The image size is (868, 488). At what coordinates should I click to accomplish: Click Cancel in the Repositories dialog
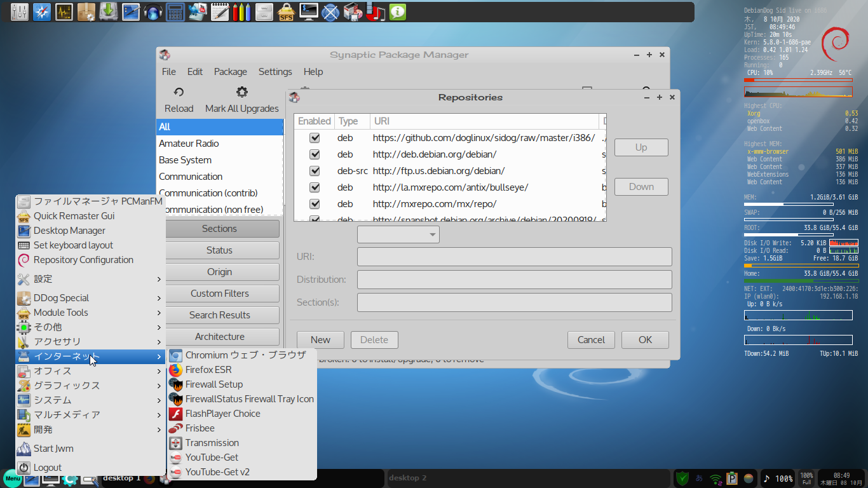(591, 340)
